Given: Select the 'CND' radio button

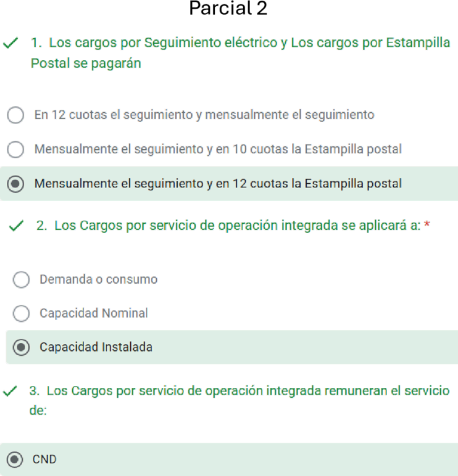Looking at the screenshot, I should point(15,459).
